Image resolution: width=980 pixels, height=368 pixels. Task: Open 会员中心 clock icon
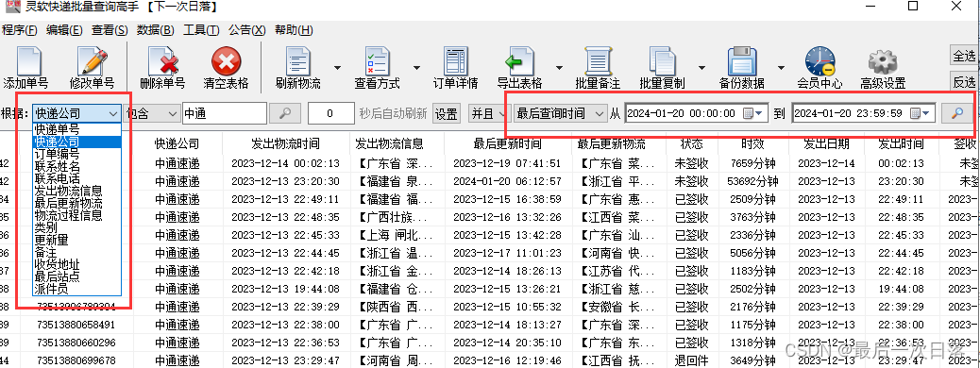click(x=819, y=61)
